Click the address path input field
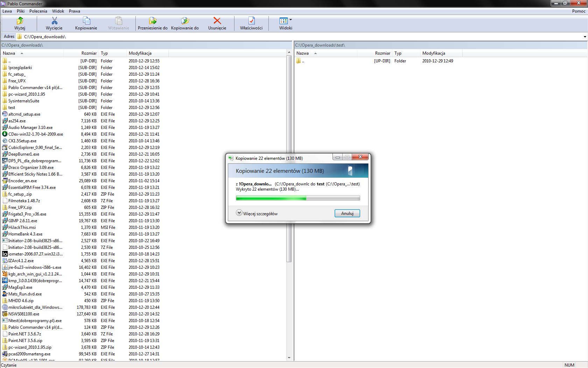Image resolution: width=588 pixels, height=368 pixels. click(x=301, y=36)
